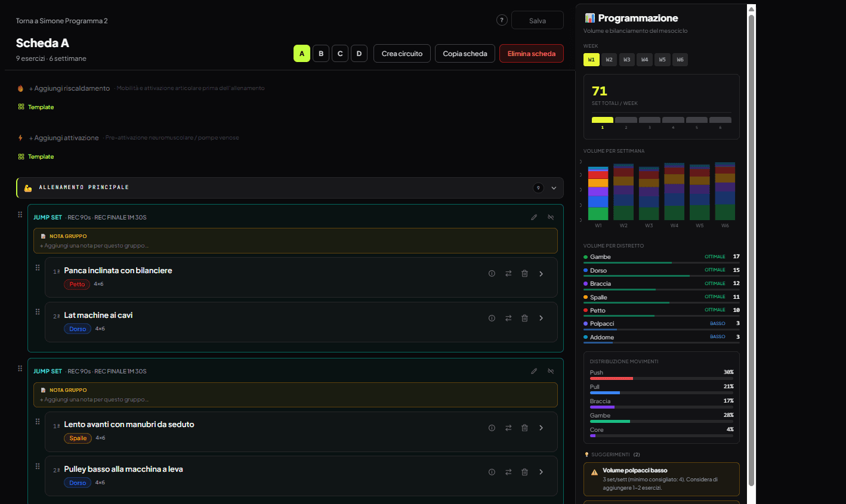
Task: Expand Lat machine ai cavi details
Action: [x=541, y=319]
